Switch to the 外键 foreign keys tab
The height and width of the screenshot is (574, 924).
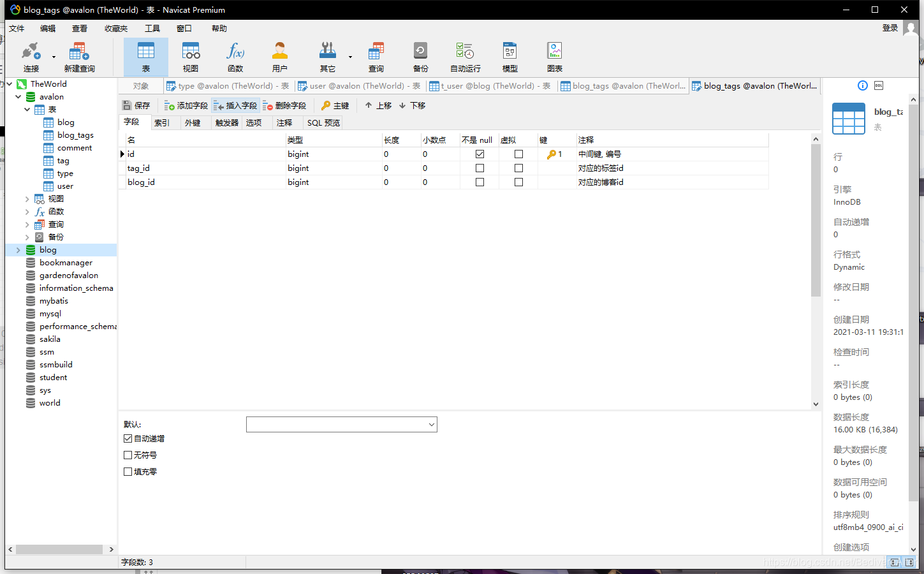point(193,122)
